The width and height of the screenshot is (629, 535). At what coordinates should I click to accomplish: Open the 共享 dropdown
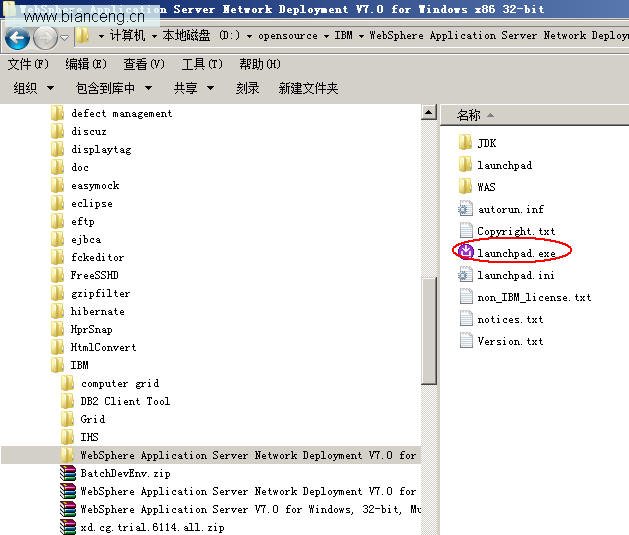194,88
